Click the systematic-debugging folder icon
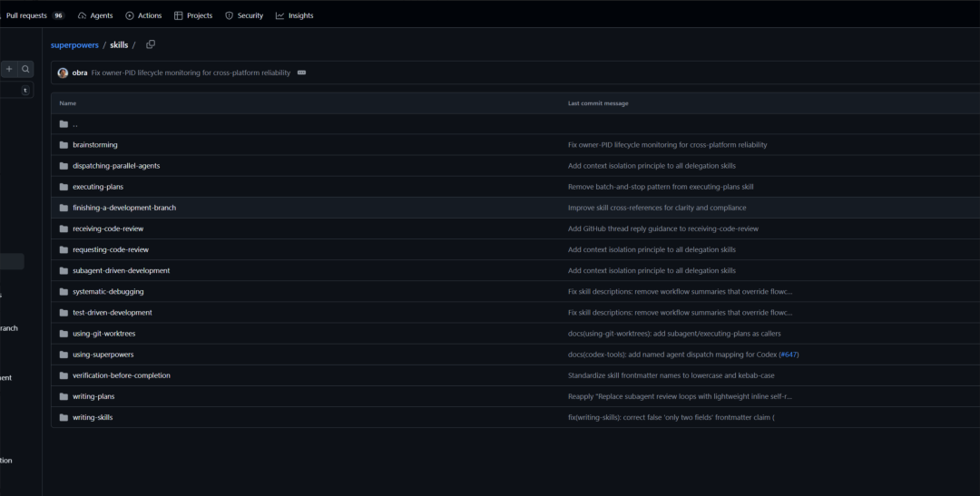 click(x=64, y=292)
